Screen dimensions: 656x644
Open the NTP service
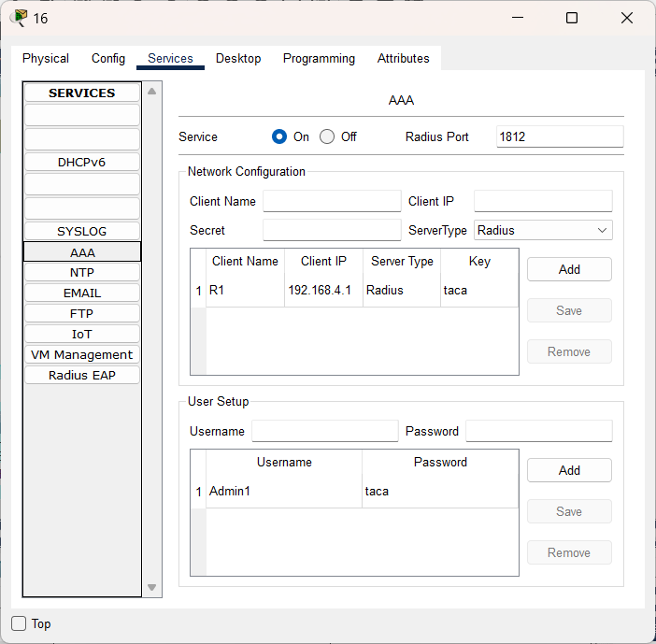[x=82, y=272]
